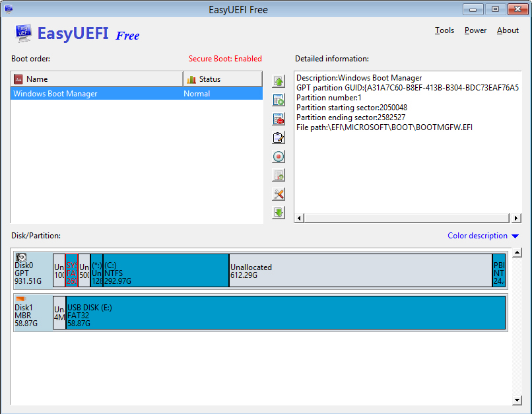
Task: Click the Disk1 MBR 58.87G label
Action: pyautogui.click(x=26, y=316)
